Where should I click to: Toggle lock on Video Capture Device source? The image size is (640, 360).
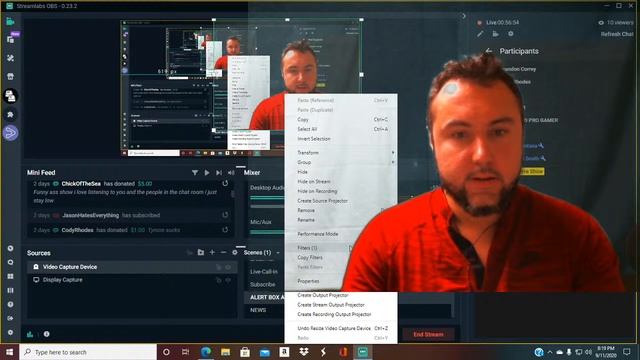(x=219, y=267)
